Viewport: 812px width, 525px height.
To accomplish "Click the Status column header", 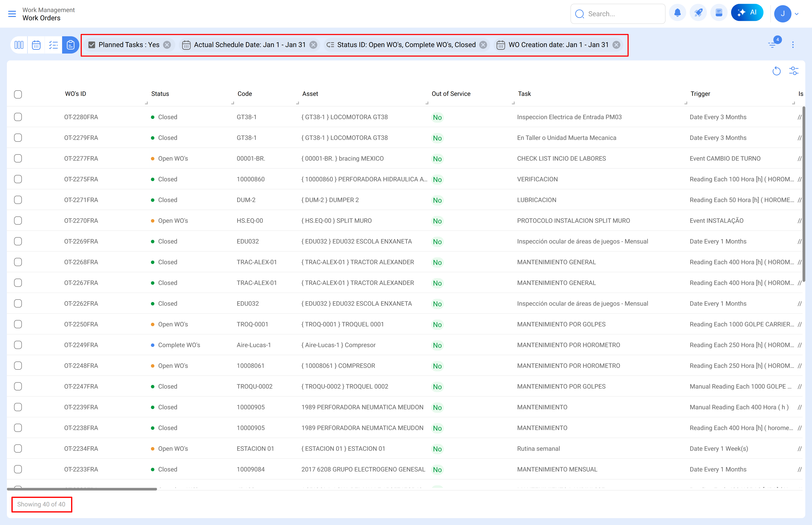I will coord(160,94).
